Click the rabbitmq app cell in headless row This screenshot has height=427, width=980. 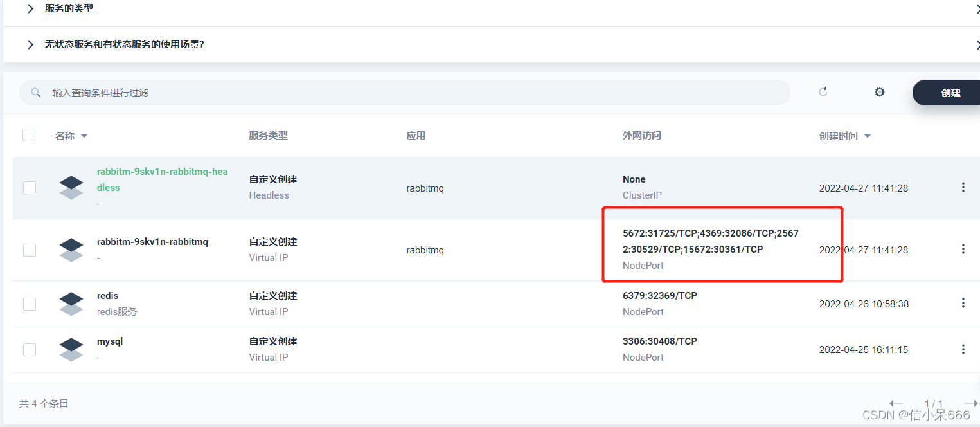tap(425, 188)
